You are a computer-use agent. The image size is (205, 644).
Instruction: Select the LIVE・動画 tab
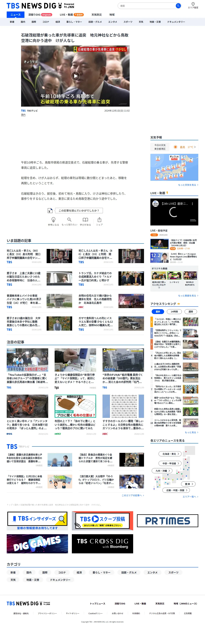point(72,15)
